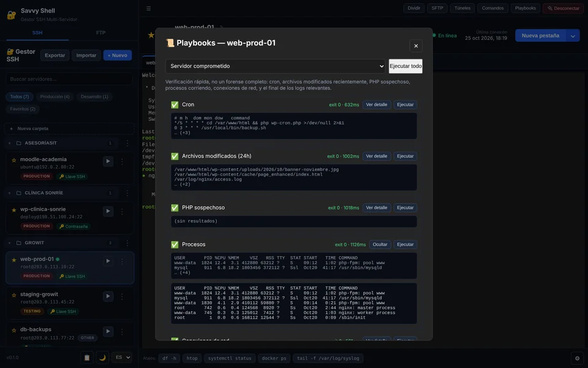Image resolution: width=588 pixels, height=368 pixels.
Task: Launch db-backups connection with play icon
Action: tap(108, 331)
